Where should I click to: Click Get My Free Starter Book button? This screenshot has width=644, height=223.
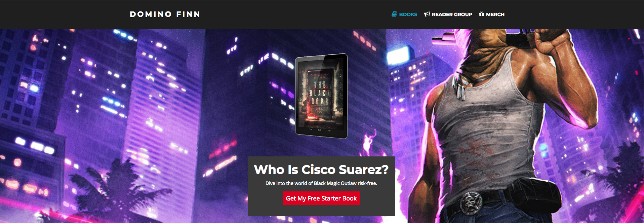pos(321,198)
